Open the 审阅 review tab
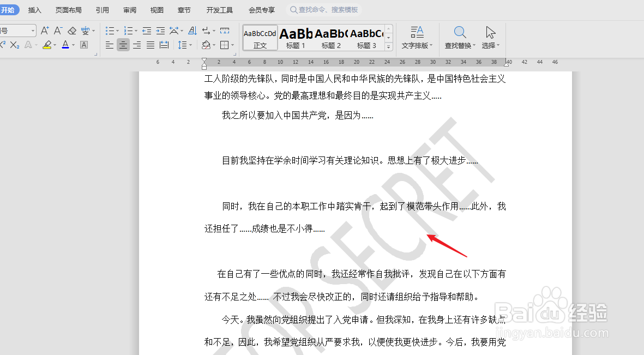This screenshot has width=644, height=355. (129, 9)
